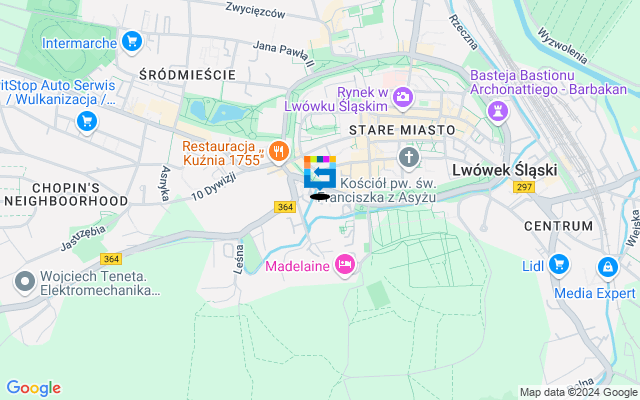Click the colorful center location marker
This screenshot has width=640, height=400.
[x=320, y=173]
